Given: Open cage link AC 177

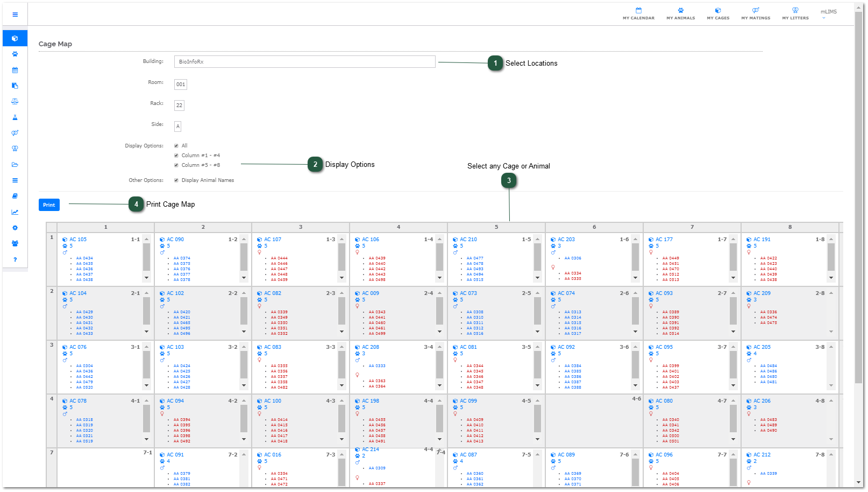Looking at the screenshot, I should pos(664,240).
